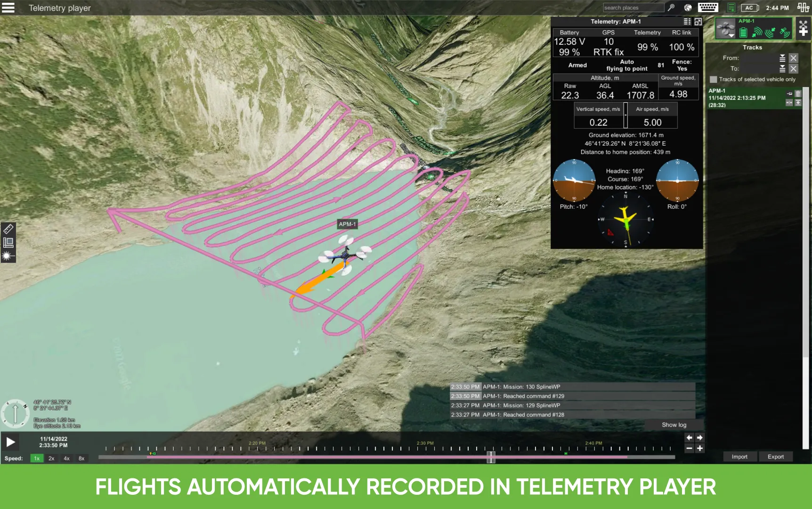The width and height of the screenshot is (812, 509).
Task: Click the Show log button
Action: tap(674, 425)
